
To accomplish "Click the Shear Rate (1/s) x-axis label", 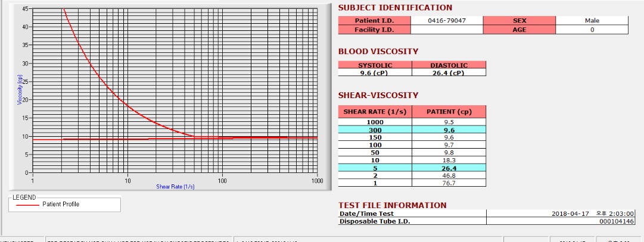I will pos(175,187).
